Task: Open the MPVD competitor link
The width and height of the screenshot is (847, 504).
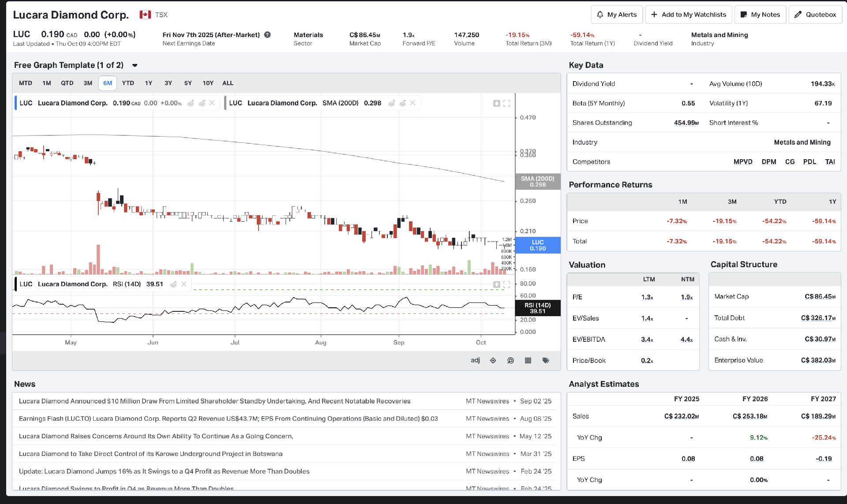Action: coord(743,162)
